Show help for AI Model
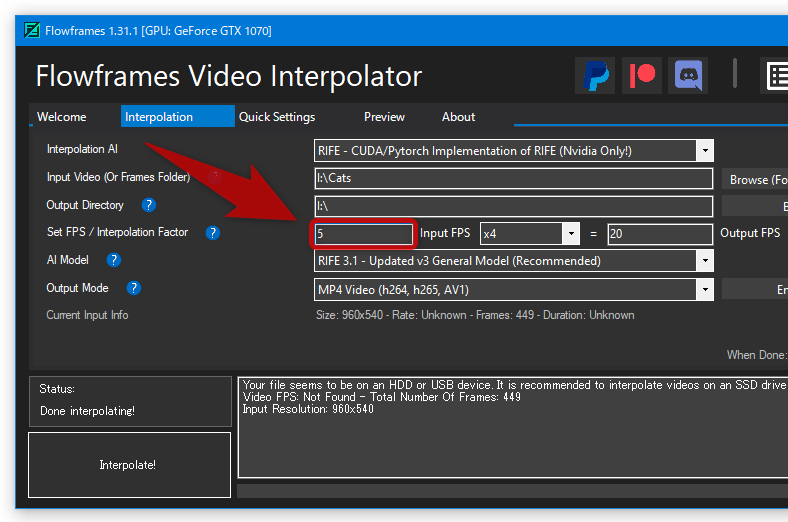Screen dimensions: 788x522 tap(114, 260)
